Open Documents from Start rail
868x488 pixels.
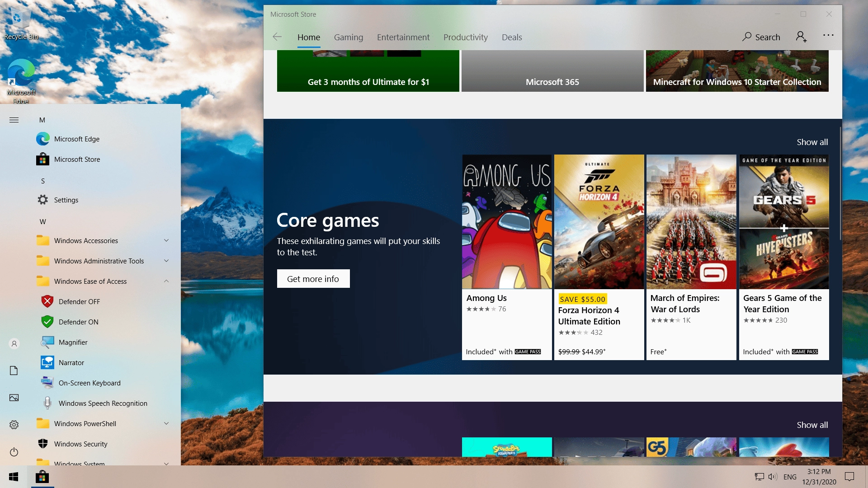14,371
